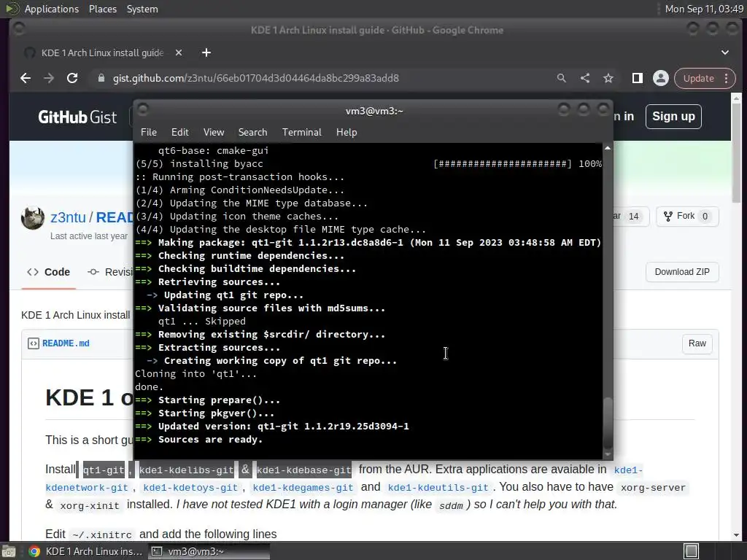The height and width of the screenshot is (560, 747).
Task: Open Chrome search-in-page magnifier icon
Action: click(562, 78)
